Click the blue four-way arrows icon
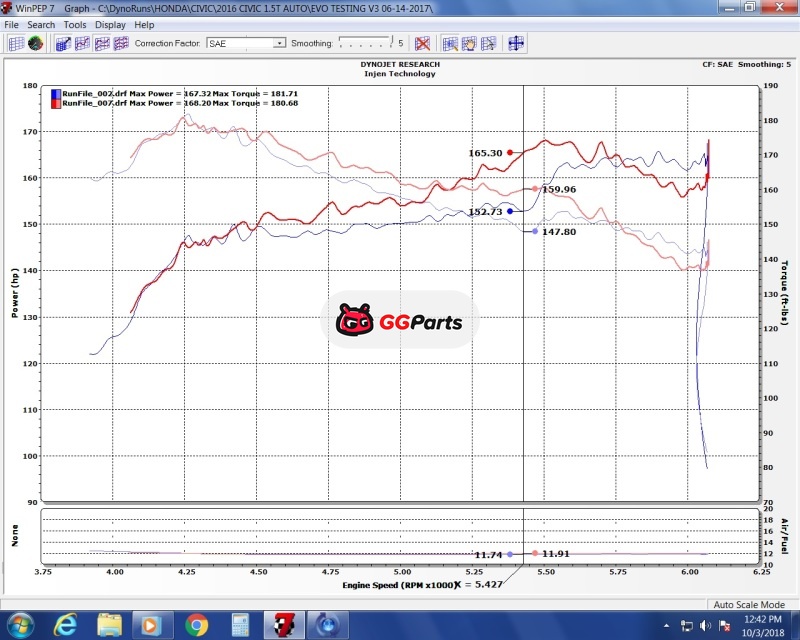 click(x=516, y=43)
